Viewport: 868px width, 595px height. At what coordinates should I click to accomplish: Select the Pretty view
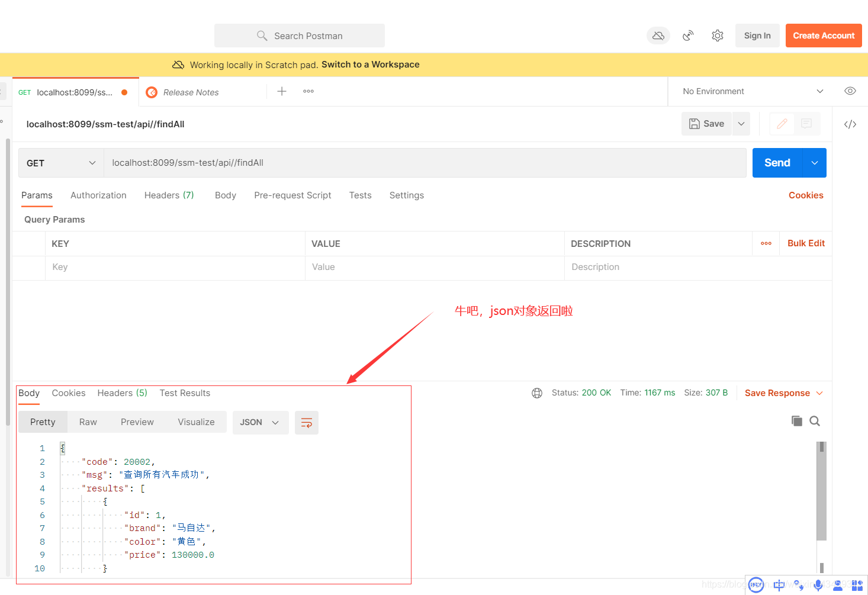[43, 422]
